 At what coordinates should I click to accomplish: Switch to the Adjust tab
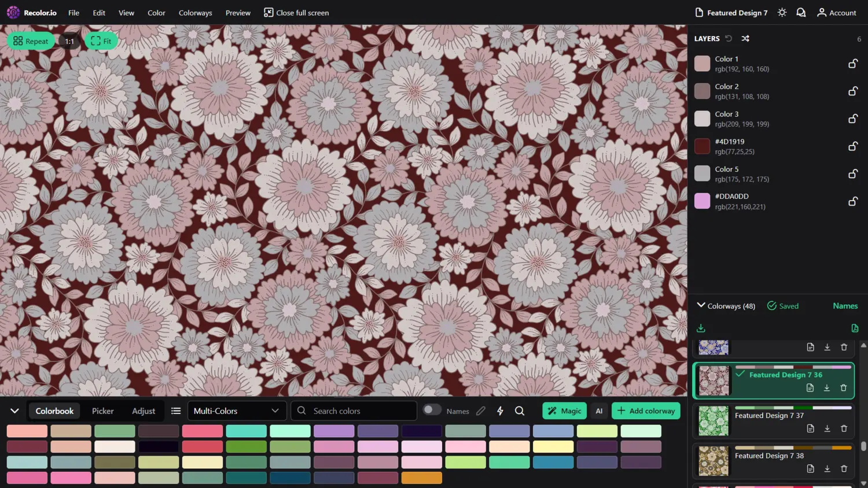click(x=144, y=411)
